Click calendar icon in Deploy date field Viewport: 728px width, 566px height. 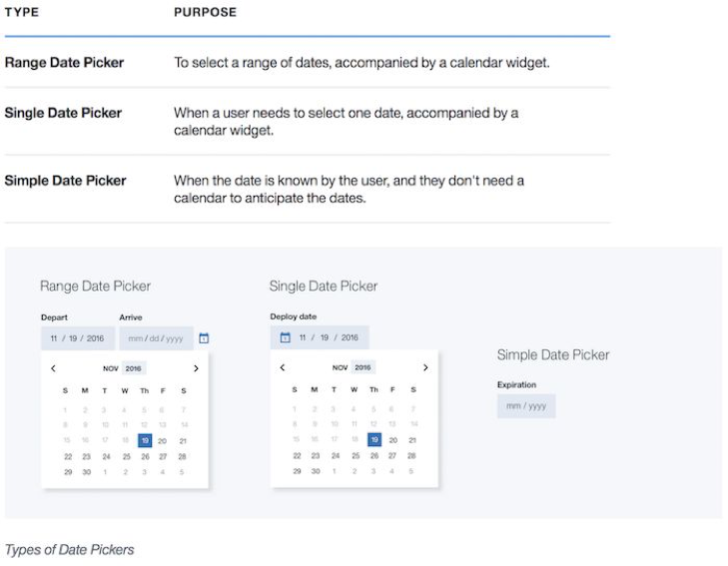(285, 337)
